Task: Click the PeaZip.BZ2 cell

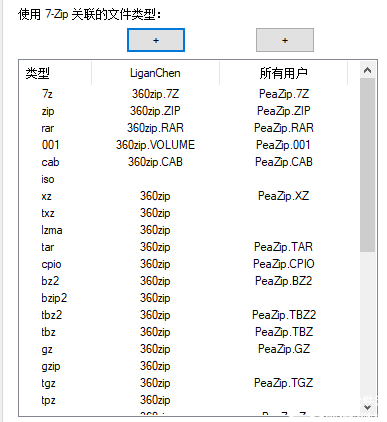Action: point(284,281)
